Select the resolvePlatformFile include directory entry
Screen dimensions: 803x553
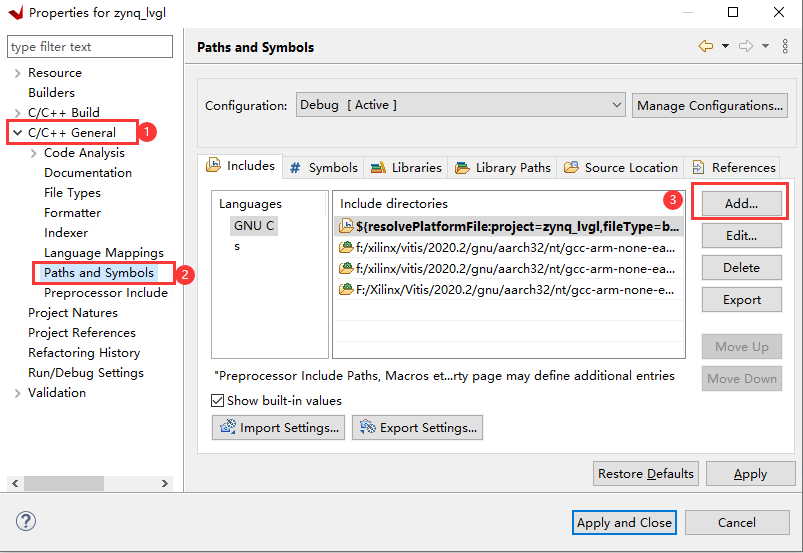(x=509, y=226)
